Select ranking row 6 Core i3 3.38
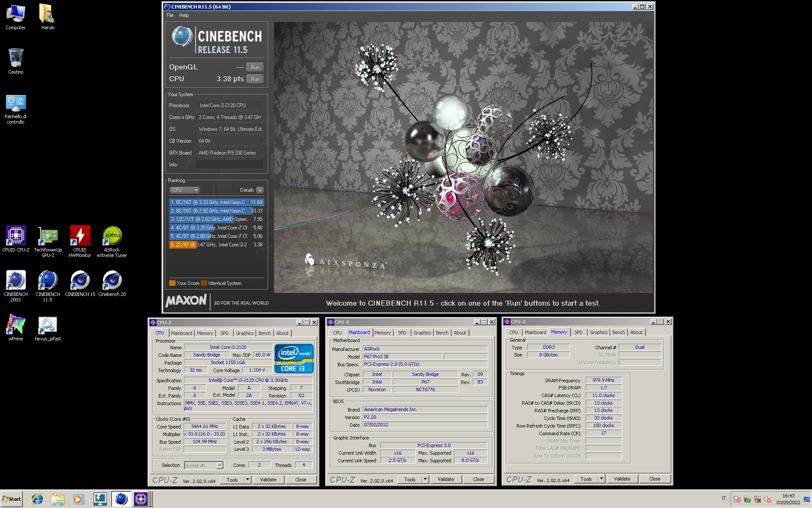The width and height of the screenshot is (812, 508). [217, 245]
